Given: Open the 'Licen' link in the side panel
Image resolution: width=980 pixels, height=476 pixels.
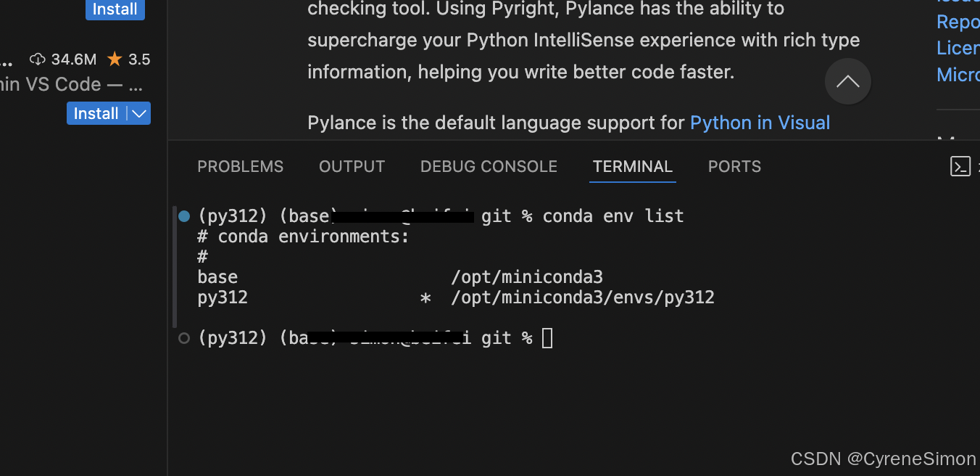Looking at the screenshot, I should click(958, 48).
